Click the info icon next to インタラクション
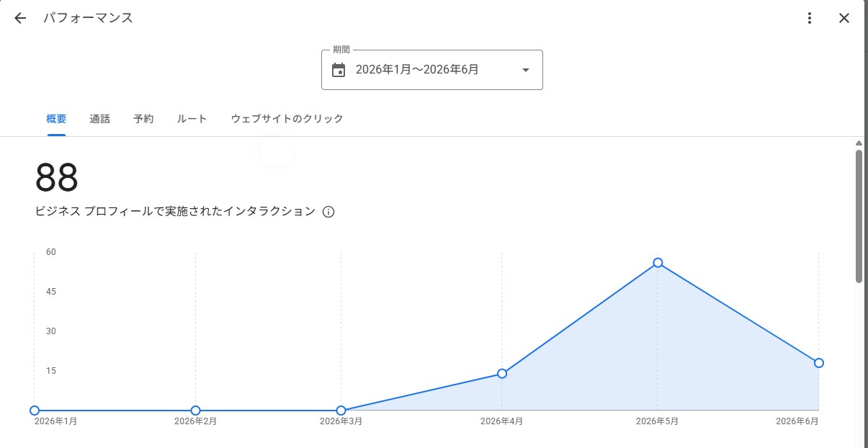 click(328, 212)
